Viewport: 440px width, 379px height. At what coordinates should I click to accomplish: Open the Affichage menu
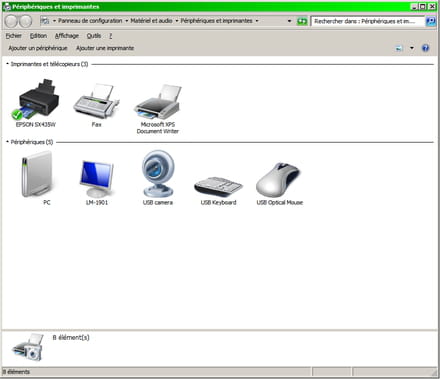(x=67, y=36)
